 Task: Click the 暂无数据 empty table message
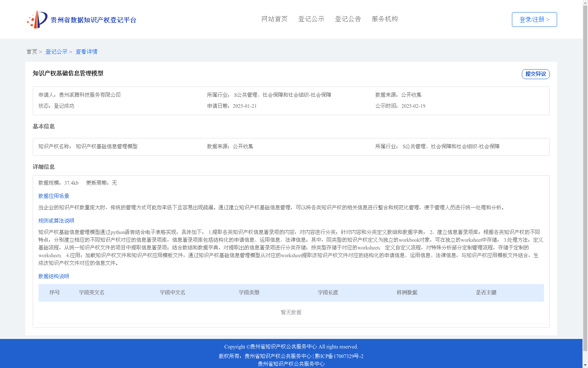(x=291, y=312)
